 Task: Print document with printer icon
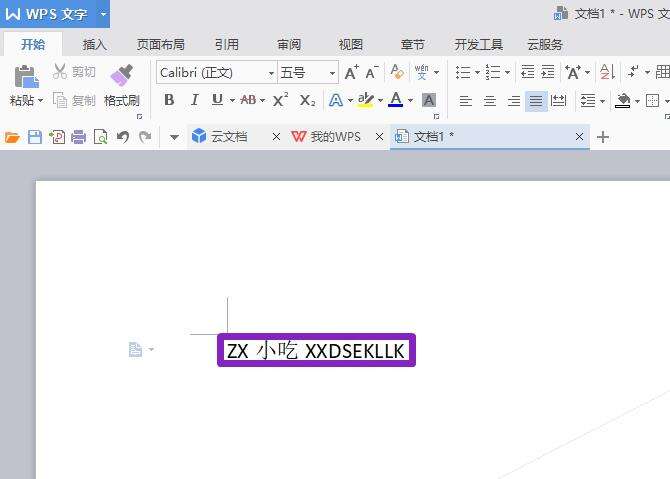(79, 137)
